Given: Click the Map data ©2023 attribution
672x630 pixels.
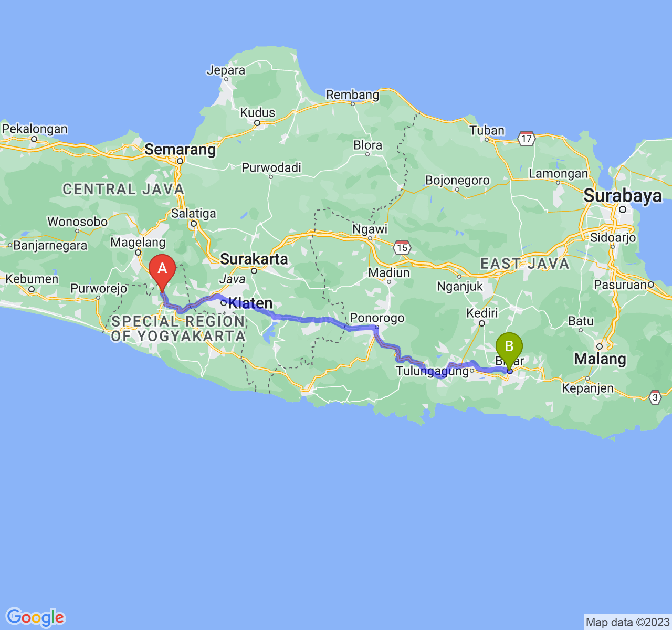Looking at the screenshot, I should pyautogui.click(x=628, y=623).
